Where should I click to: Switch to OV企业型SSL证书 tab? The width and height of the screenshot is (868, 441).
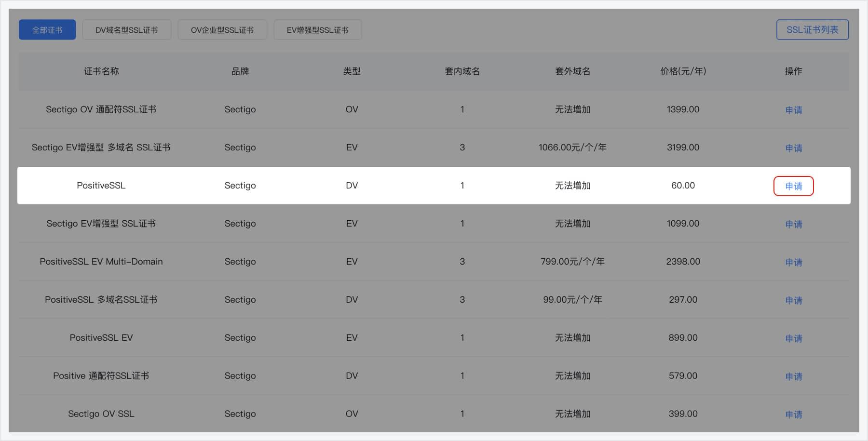click(x=222, y=30)
